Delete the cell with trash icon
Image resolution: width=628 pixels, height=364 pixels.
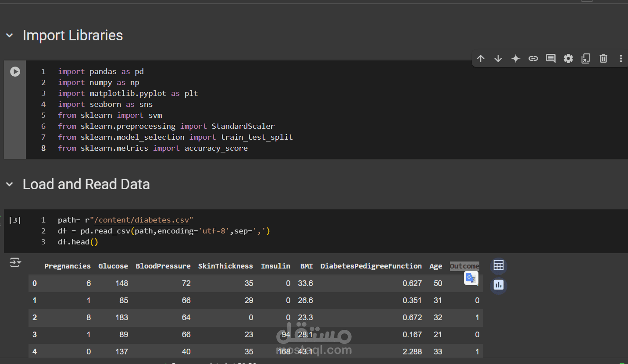(603, 59)
